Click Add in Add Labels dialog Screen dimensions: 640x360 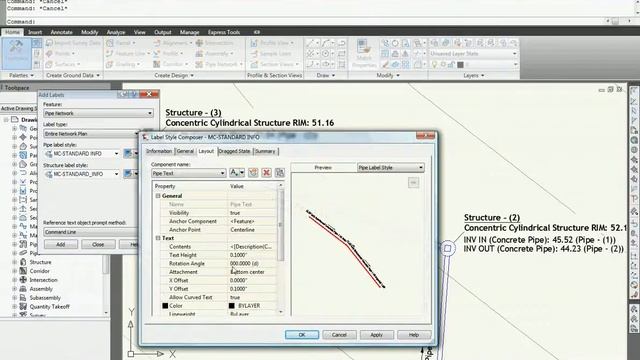click(60, 244)
